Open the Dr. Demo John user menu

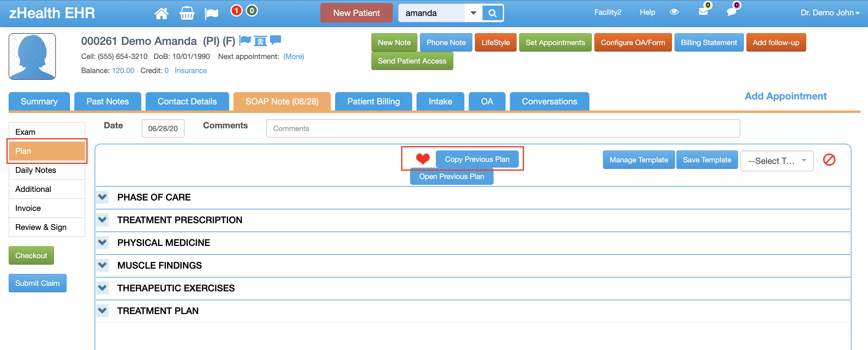click(830, 13)
